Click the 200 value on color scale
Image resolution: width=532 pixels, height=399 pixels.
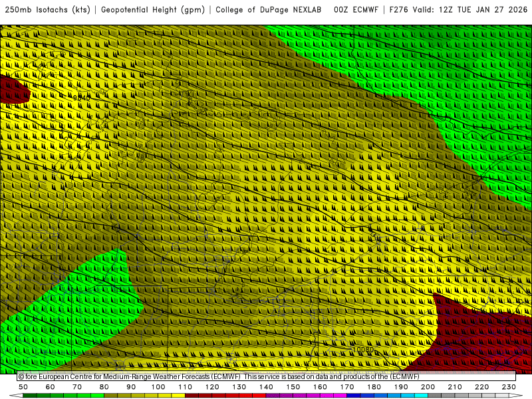point(428,387)
